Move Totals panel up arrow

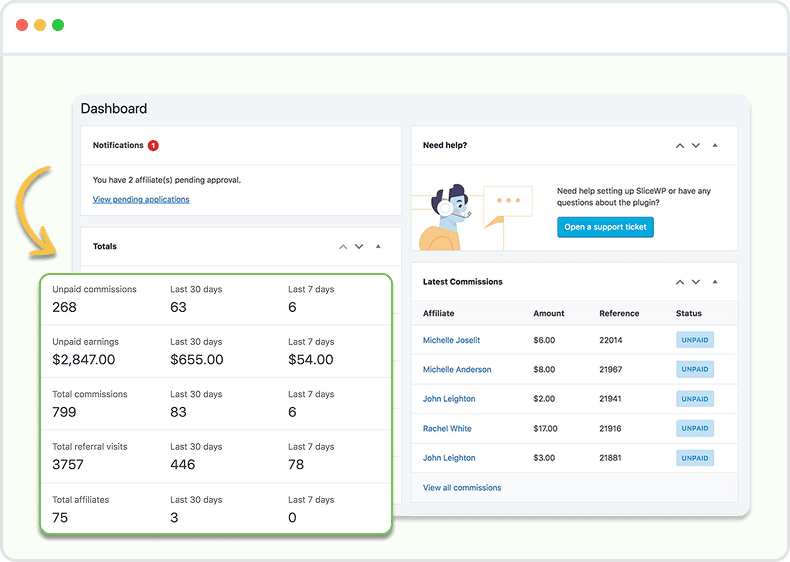[x=343, y=247]
